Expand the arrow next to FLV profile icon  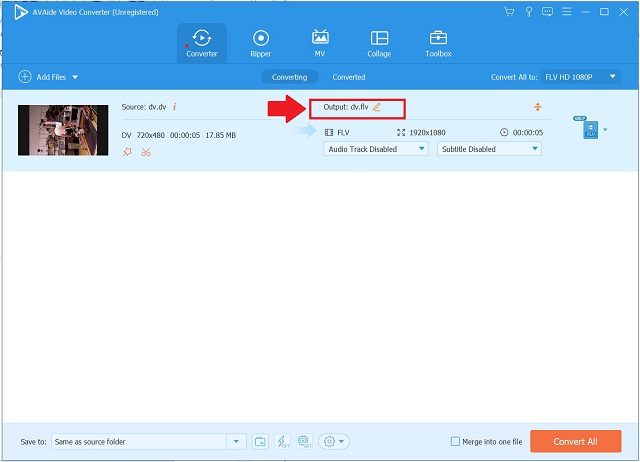[605, 130]
